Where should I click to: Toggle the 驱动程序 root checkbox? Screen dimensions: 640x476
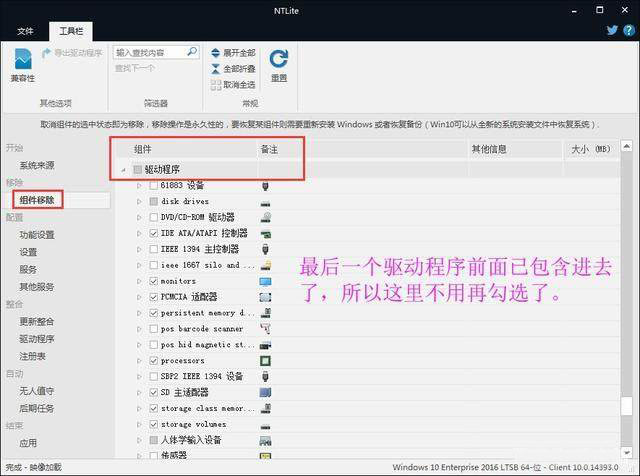138,169
